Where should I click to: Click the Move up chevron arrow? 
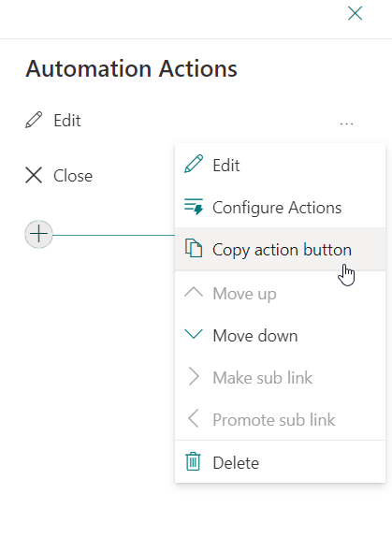point(194,292)
